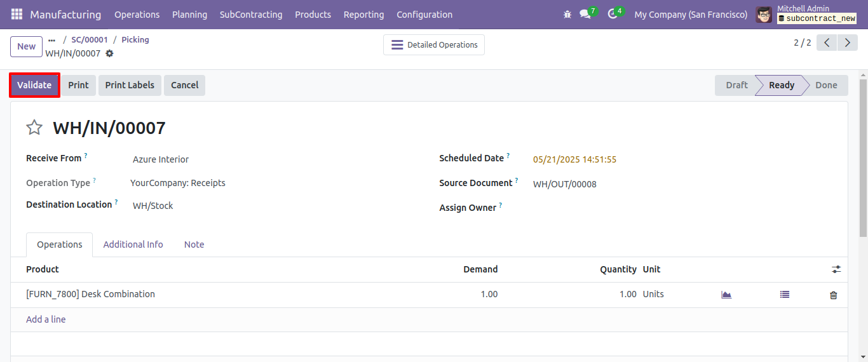Viewport: 868px width, 362px height.
Task: Open the Detailed Operations smart button
Action: 434,45
